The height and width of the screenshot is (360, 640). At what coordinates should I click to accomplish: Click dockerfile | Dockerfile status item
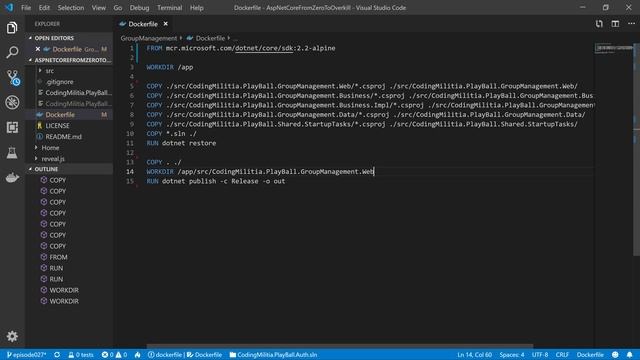(x=185, y=355)
